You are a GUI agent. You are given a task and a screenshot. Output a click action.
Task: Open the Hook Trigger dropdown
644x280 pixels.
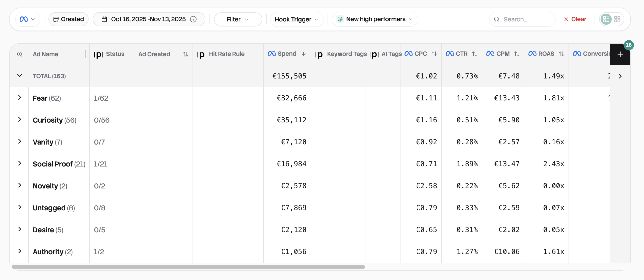297,19
